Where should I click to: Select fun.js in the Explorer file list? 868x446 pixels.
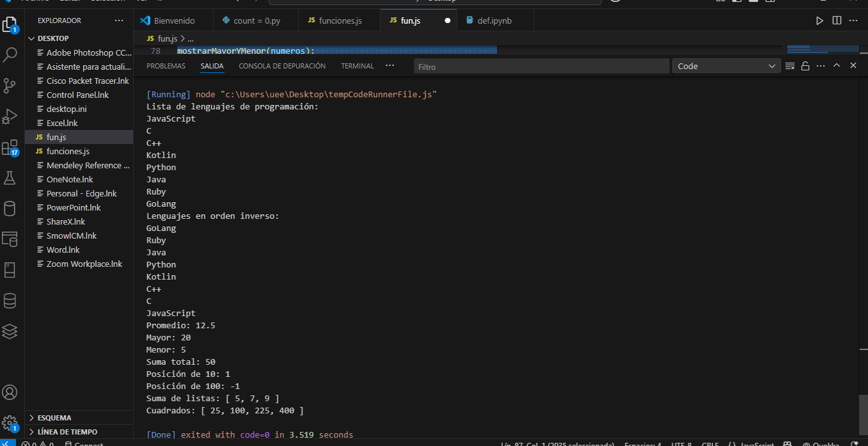pyautogui.click(x=80, y=137)
